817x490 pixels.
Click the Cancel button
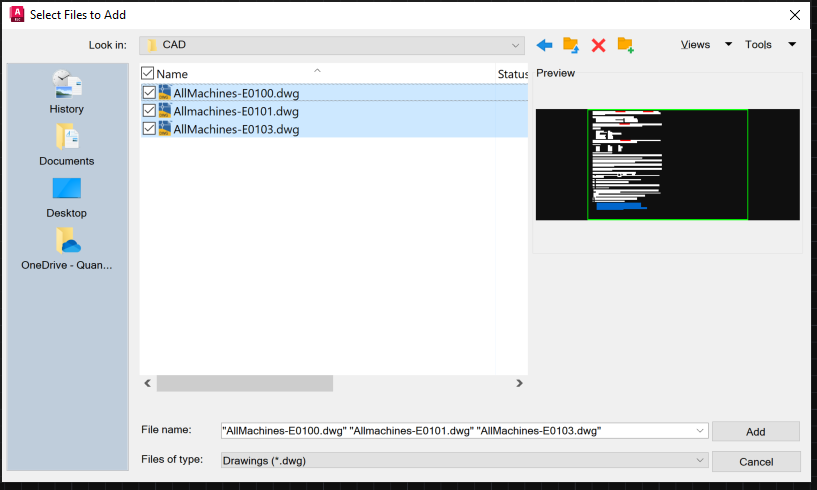756,461
